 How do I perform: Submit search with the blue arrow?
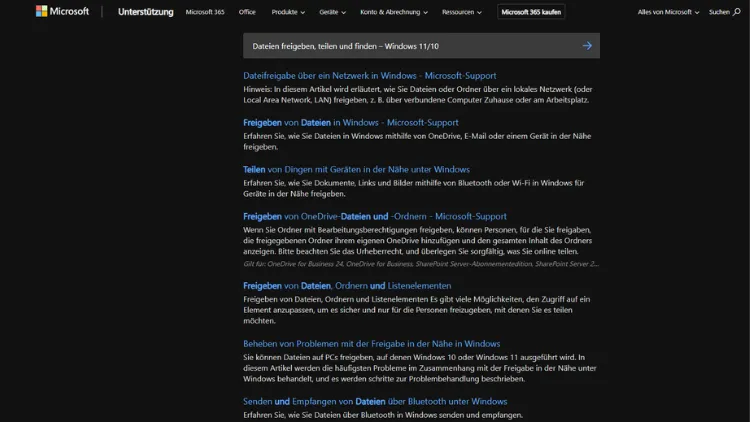click(587, 46)
